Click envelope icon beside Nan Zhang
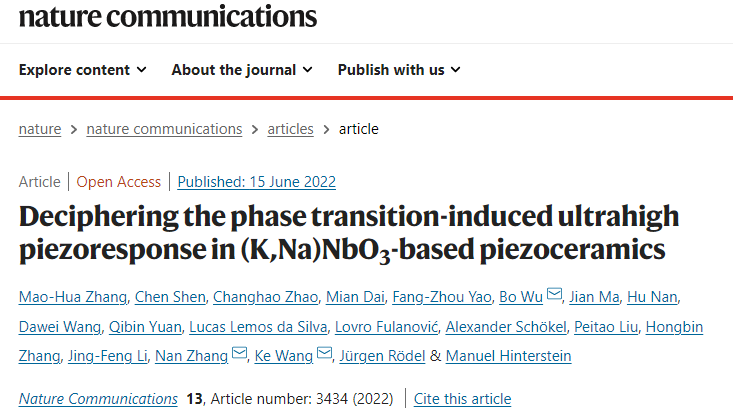The width and height of the screenshot is (733, 414). pyautogui.click(x=239, y=353)
